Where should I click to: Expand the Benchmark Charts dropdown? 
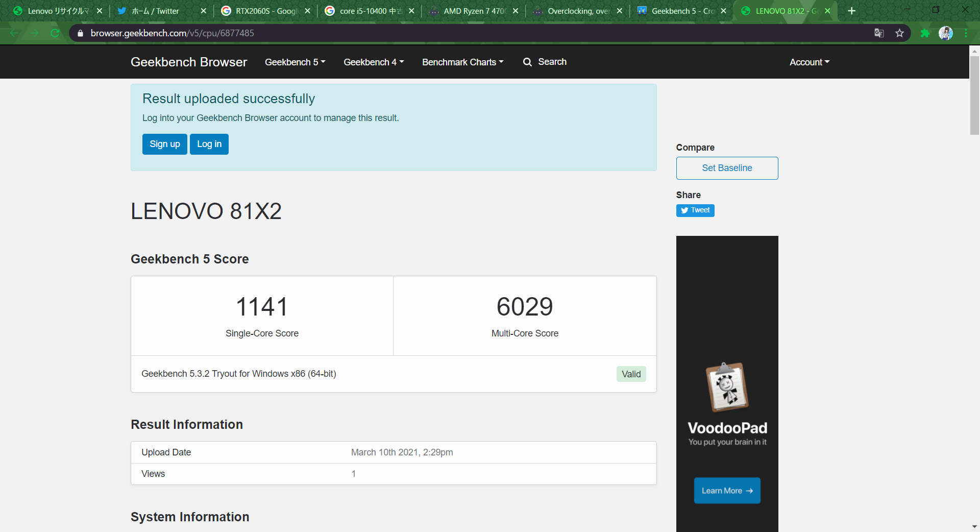point(463,62)
